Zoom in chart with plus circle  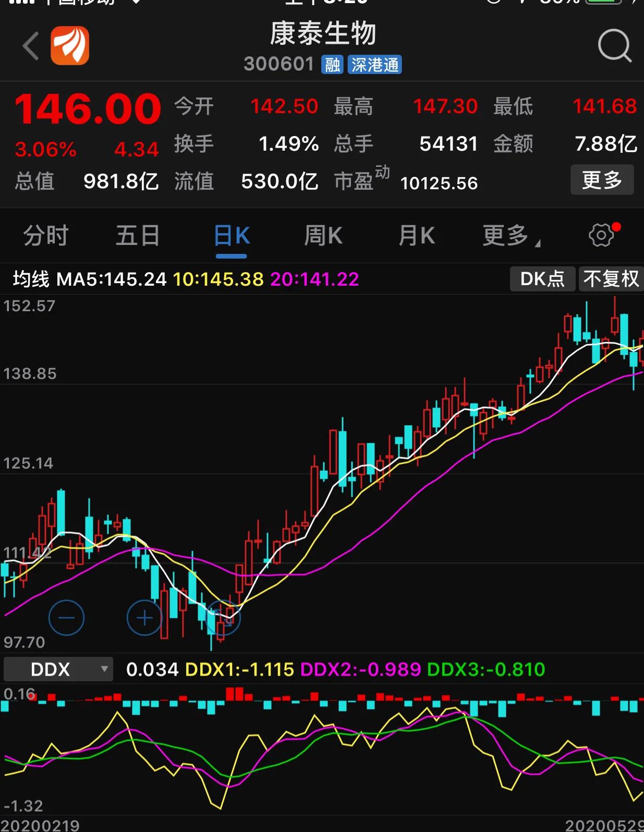[144, 618]
